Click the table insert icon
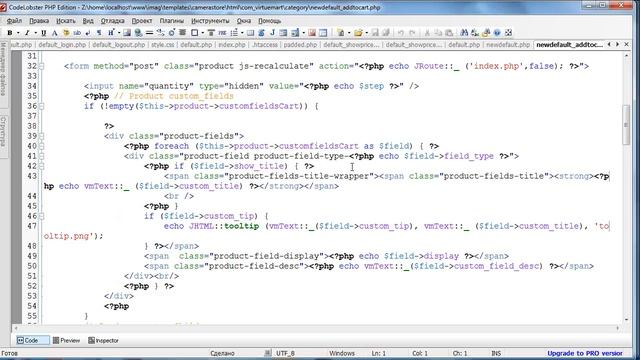 click(x=251, y=33)
